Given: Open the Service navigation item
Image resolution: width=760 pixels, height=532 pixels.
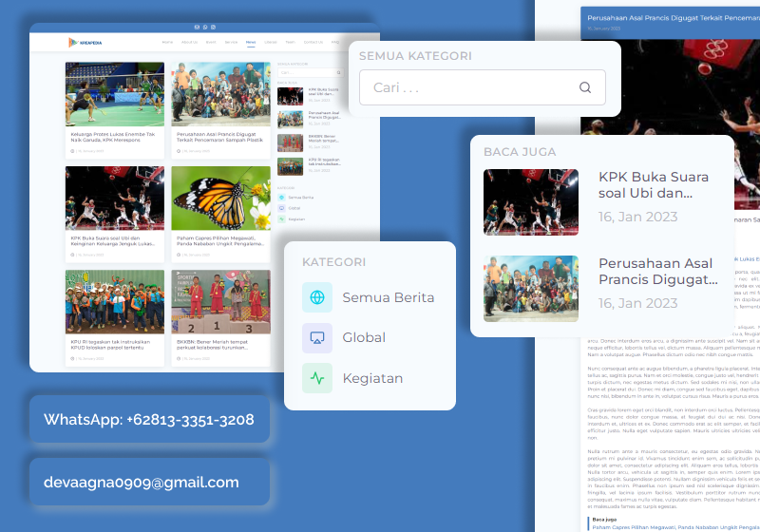Looking at the screenshot, I should click(x=231, y=42).
